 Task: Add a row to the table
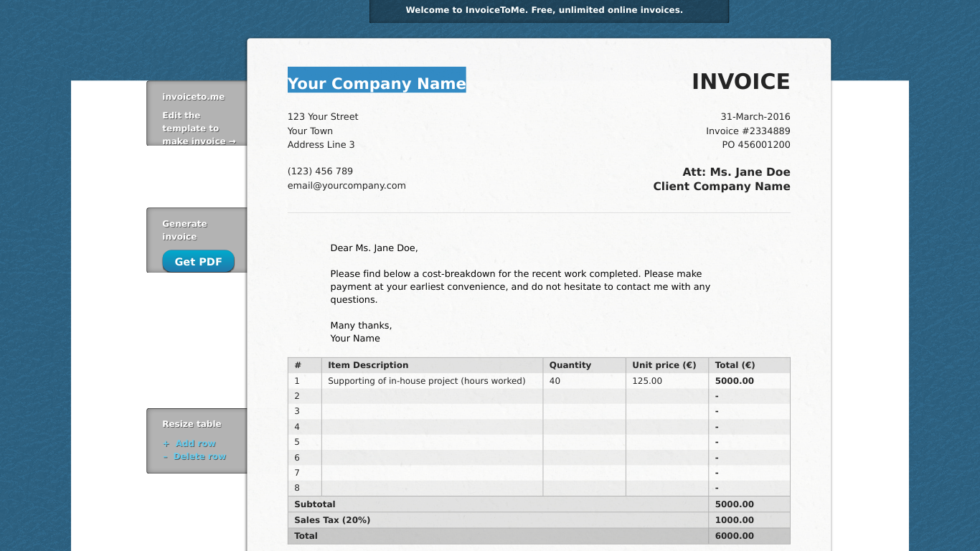tap(189, 443)
